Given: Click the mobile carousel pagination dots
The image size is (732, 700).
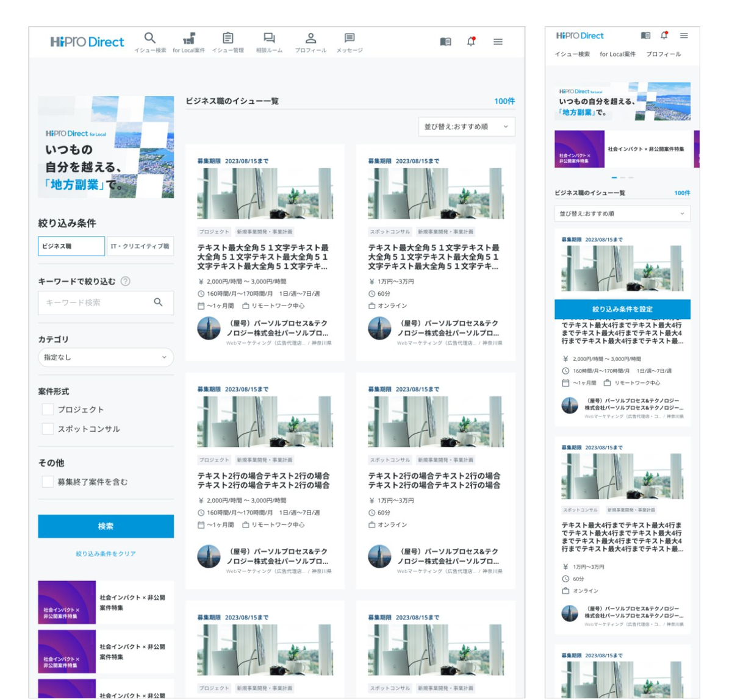Looking at the screenshot, I should pos(622,177).
